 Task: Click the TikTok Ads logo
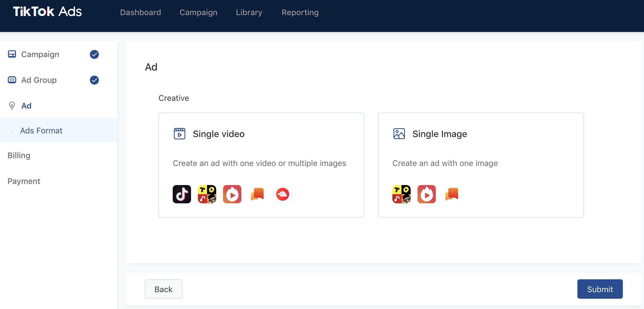[x=47, y=12]
